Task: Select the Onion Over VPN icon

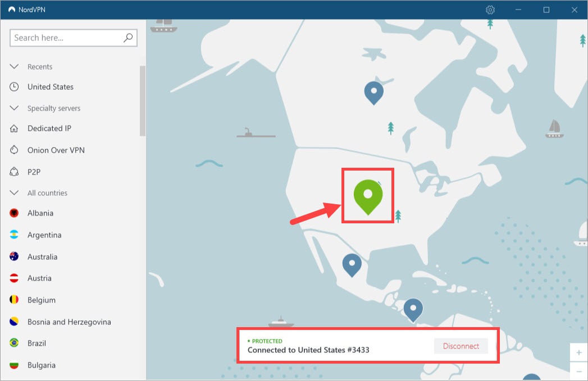Action: click(x=15, y=150)
